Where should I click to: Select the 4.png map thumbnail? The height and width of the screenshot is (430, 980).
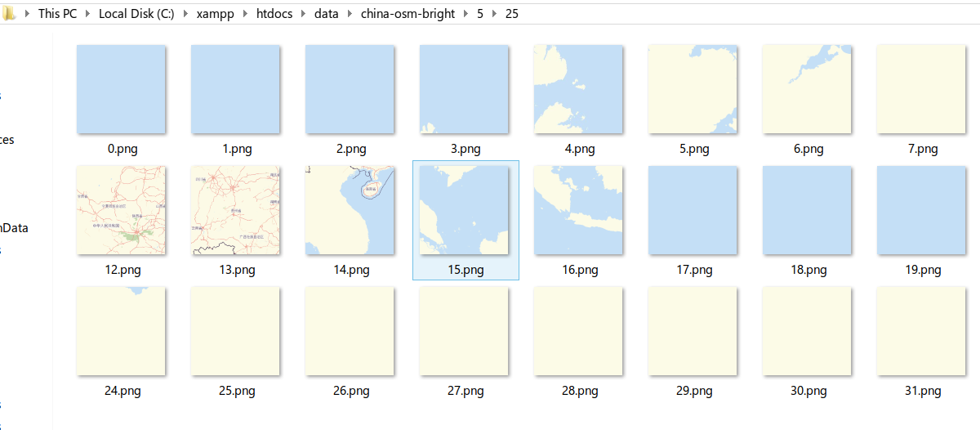(578, 89)
